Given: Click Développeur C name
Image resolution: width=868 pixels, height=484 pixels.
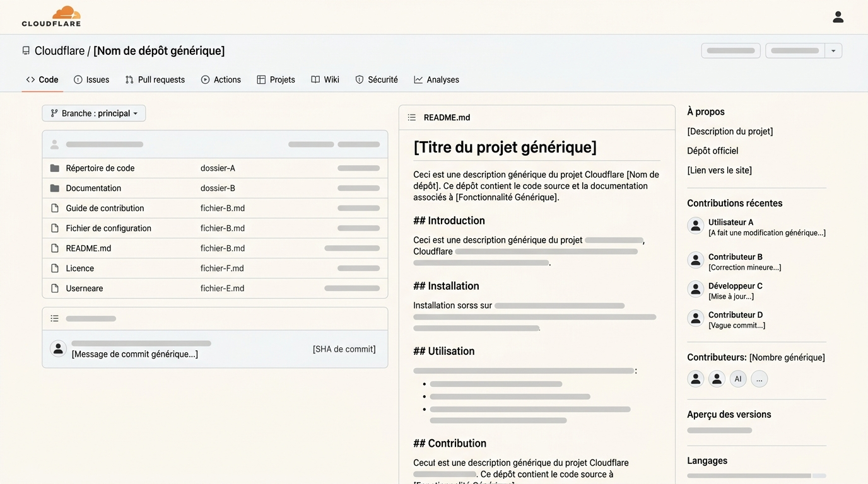Looking at the screenshot, I should pyautogui.click(x=736, y=286).
